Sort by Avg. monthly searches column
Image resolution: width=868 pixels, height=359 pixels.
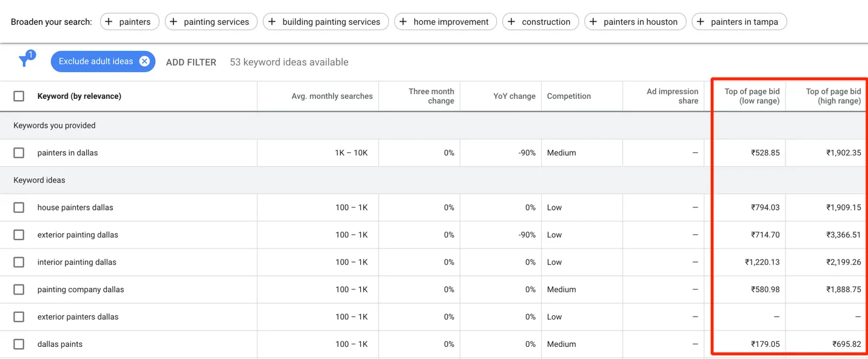(x=332, y=96)
